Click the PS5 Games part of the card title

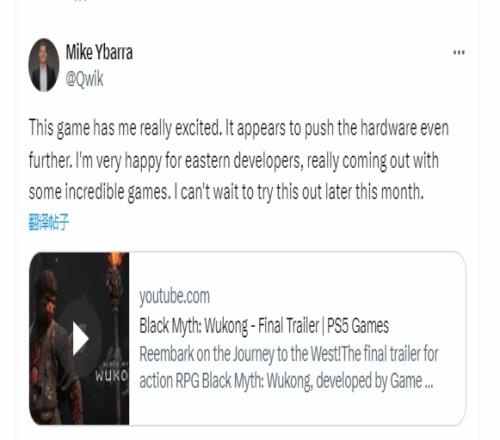click(358, 325)
